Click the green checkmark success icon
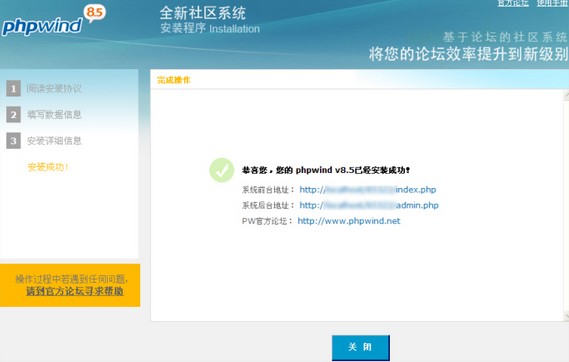 pyautogui.click(x=222, y=170)
